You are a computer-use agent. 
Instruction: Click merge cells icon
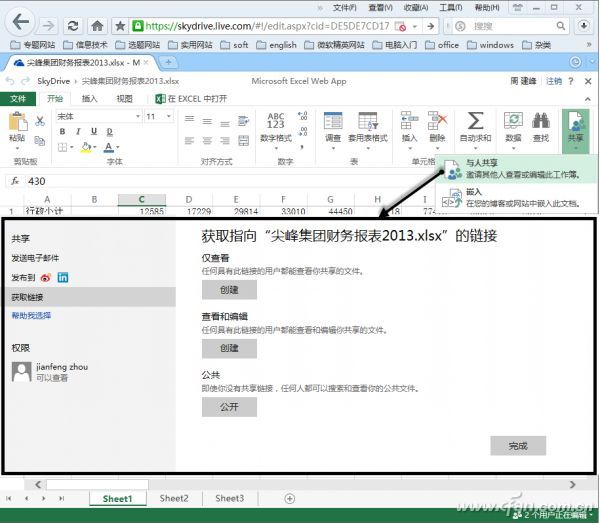tap(243, 141)
